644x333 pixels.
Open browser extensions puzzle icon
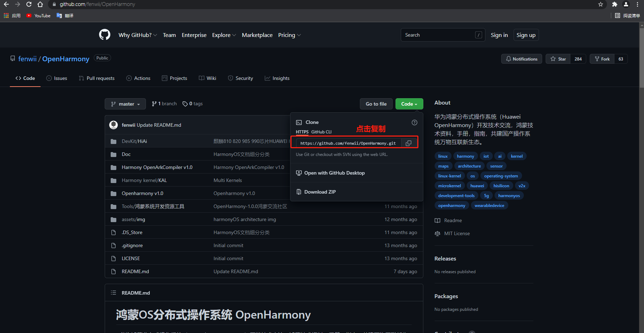coord(615,4)
